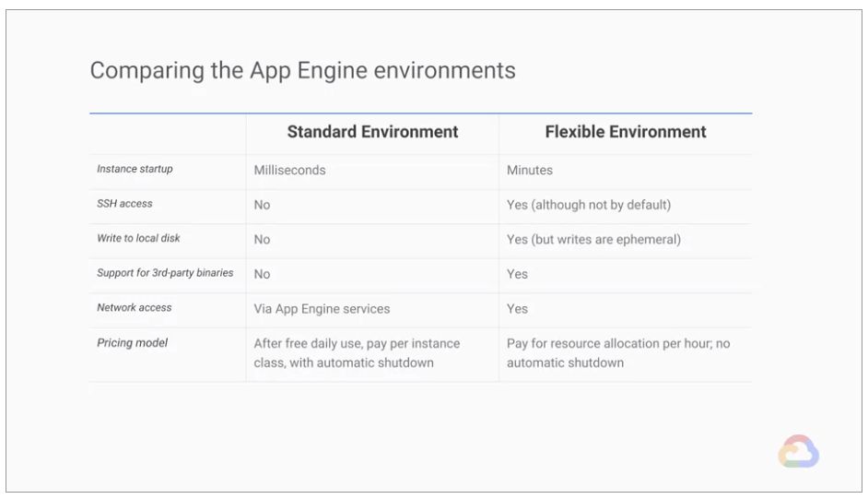Click Yes (but writes are ephemeral) cell
The height and width of the screenshot is (499, 868).
(x=594, y=239)
